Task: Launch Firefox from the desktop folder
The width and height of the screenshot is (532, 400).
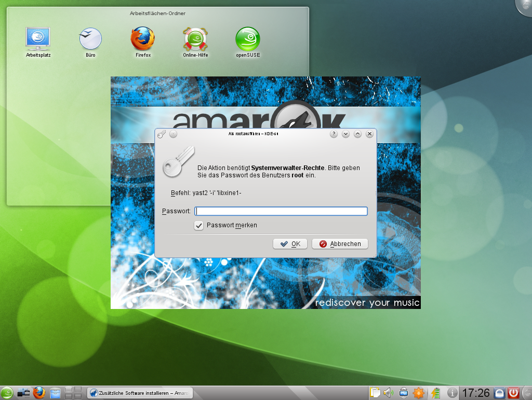Action: coord(143,40)
